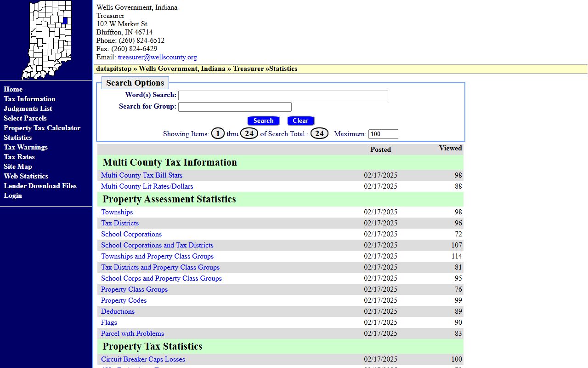Click the blue Search button
This screenshot has height=368, width=588.
(x=263, y=121)
